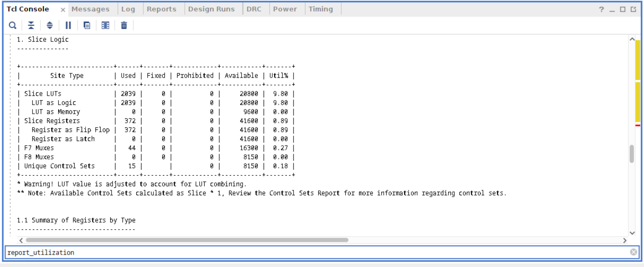644x267 pixels.
Task: Click the Expand All toolbar icon
Action: (x=50, y=25)
